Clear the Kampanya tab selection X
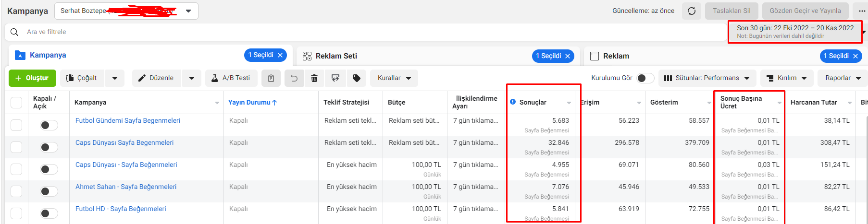The width and height of the screenshot is (868, 224). pyautogui.click(x=280, y=55)
